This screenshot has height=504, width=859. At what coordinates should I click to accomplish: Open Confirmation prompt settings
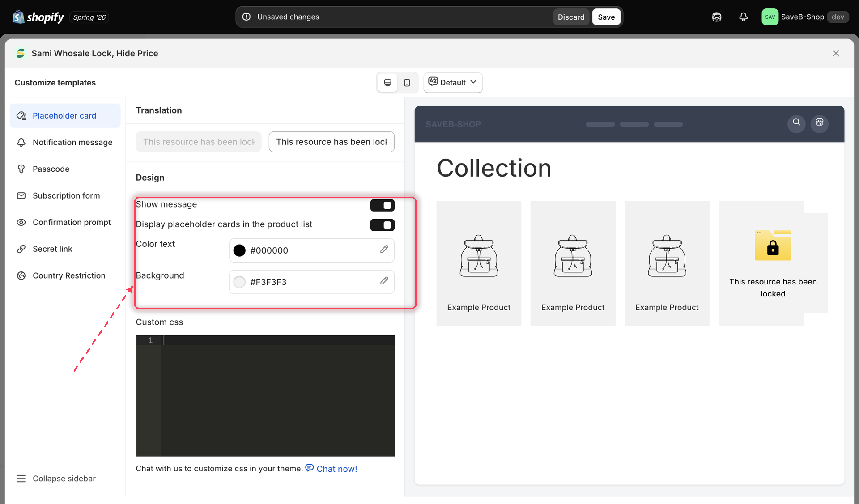point(65,222)
